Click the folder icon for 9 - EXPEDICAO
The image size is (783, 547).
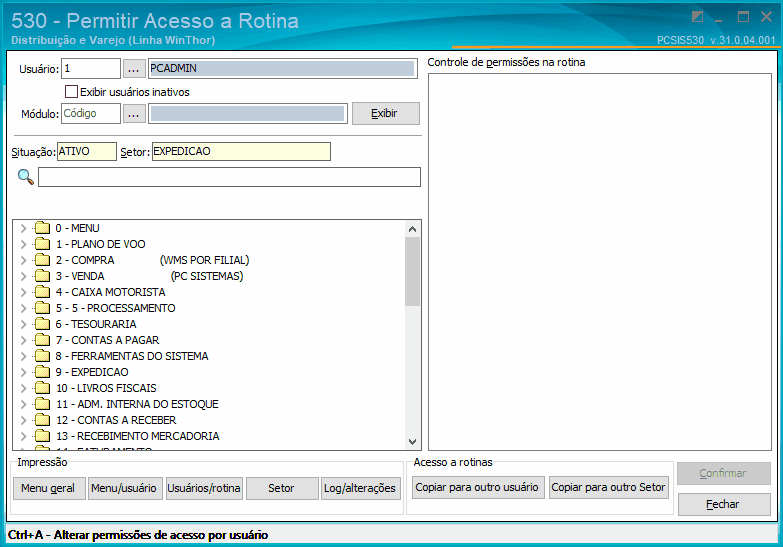click(x=42, y=372)
